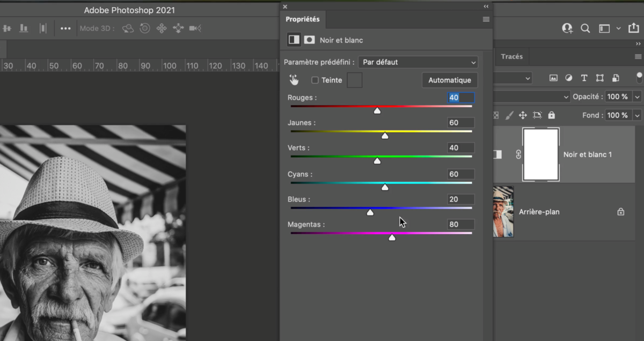Image resolution: width=644 pixels, height=341 pixels.
Task: Open the Propriétés panel flyout menu
Action: [x=486, y=19]
